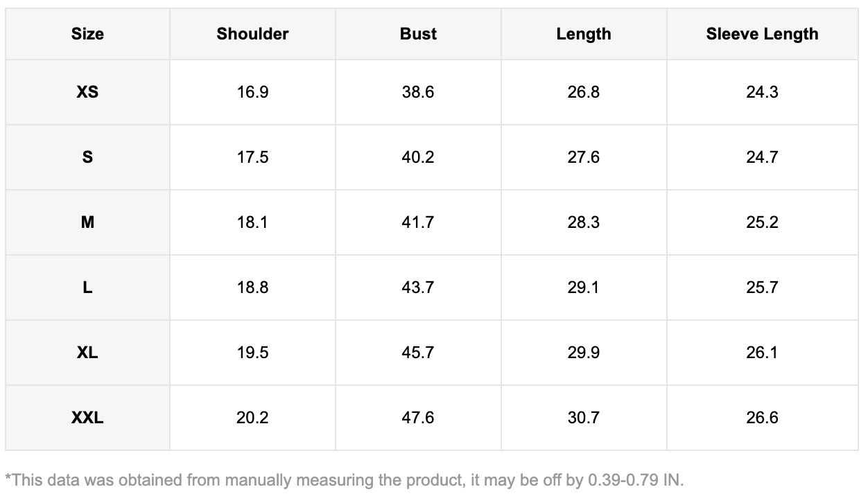868x496 pixels.
Task: Select the S size row label
Action: coord(87,157)
